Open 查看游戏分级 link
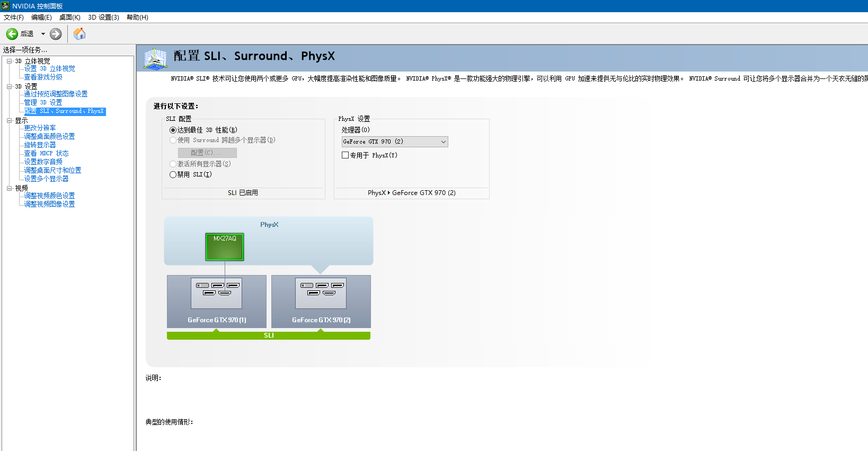 click(43, 77)
